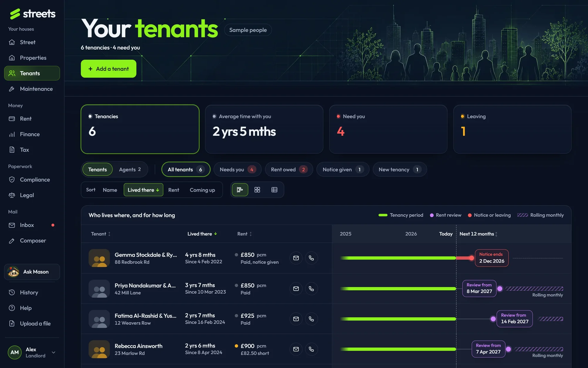Select the Need you summary card
The height and width of the screenshot is (368, 588).
pos(388,129)
